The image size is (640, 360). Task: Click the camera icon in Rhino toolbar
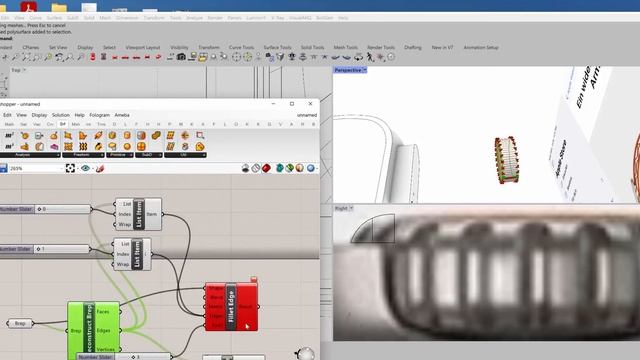181,57
